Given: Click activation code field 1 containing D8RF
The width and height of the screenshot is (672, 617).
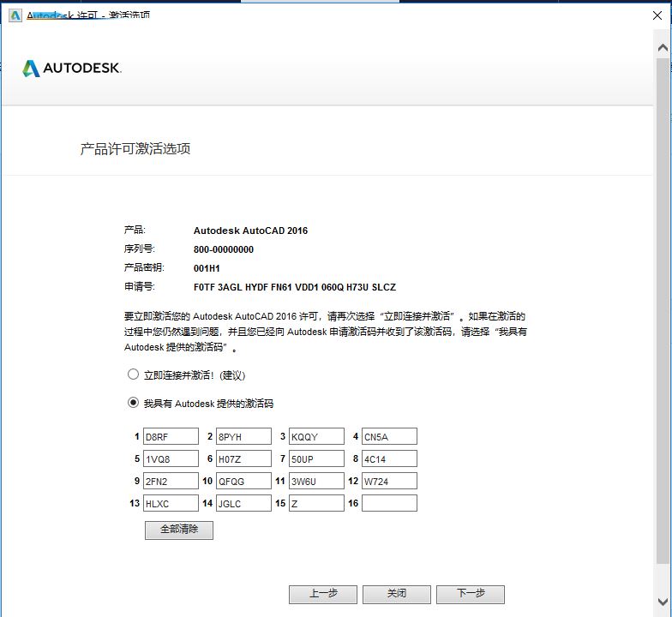Looking at the screenshot, I should tap(171, 436).
